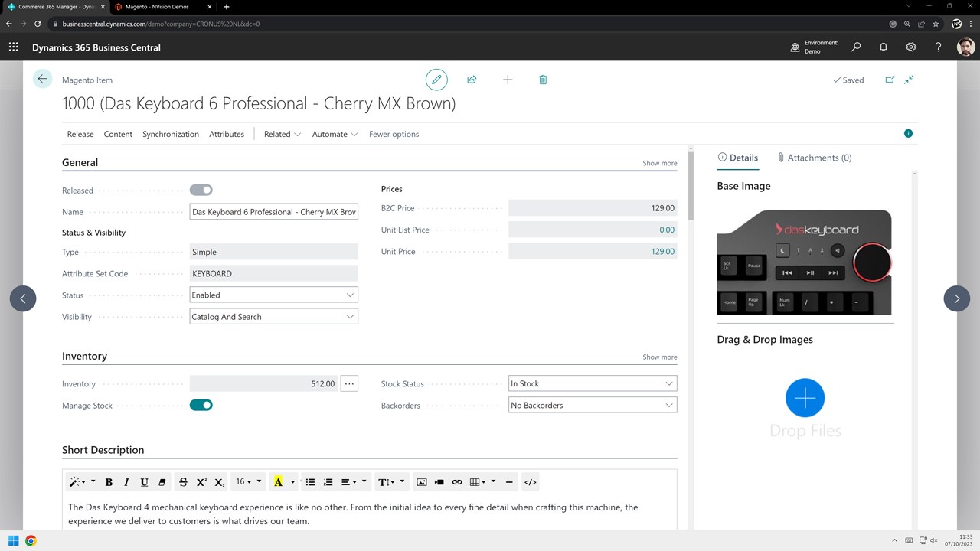Open the notifications bell
The height and width of the screenshot is (551, 980).
[884, 47]
